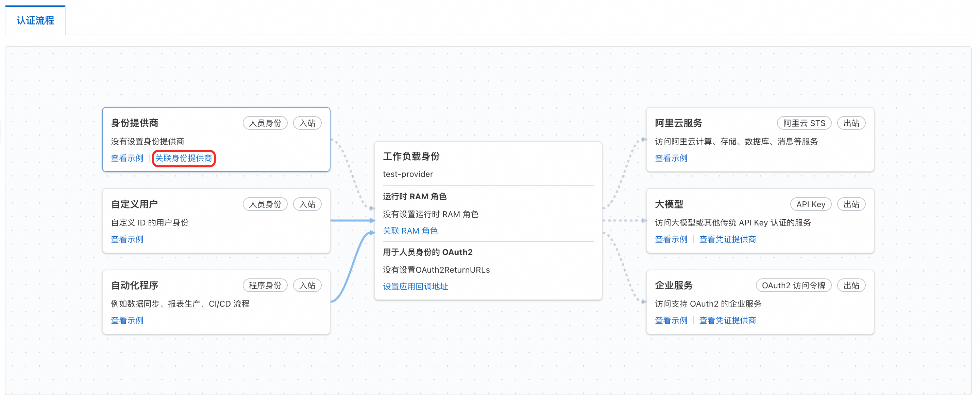Click 查看凭证提供商 in 企业服务 card
Image resolution: width=980 pixels, height=402 pixels.
[x=727, y=320]
